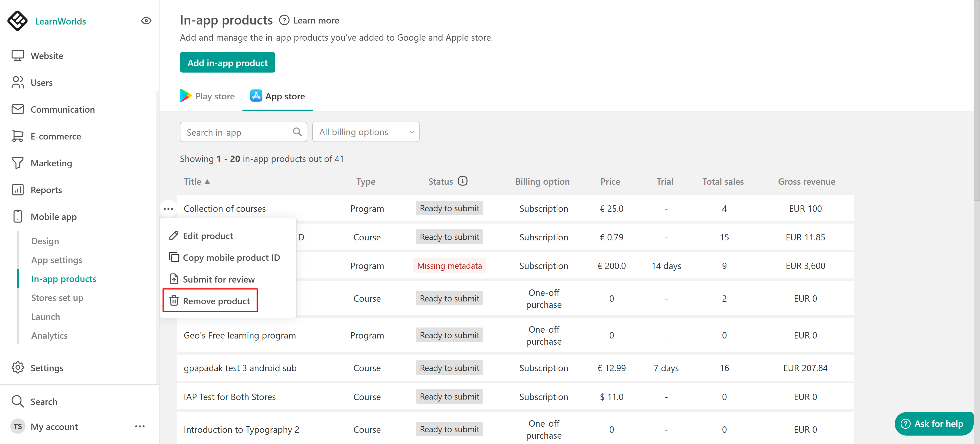
Task: Toggle the preview eye icon beside LearnWorlds
Action: tap(146, 21)
